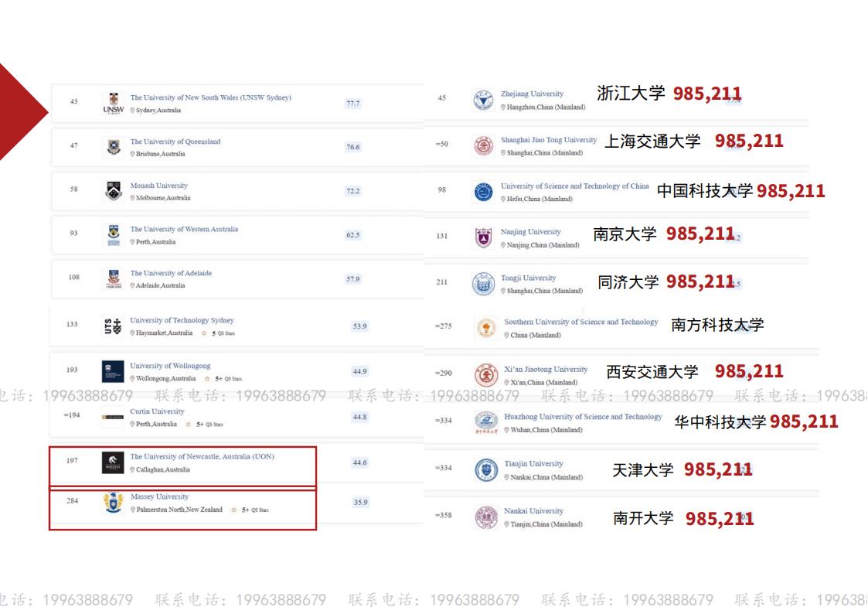The height and width of the screenshot is (614, 868).
Task: Open Southern University of Science and Technology link
Action: [580, 322]
